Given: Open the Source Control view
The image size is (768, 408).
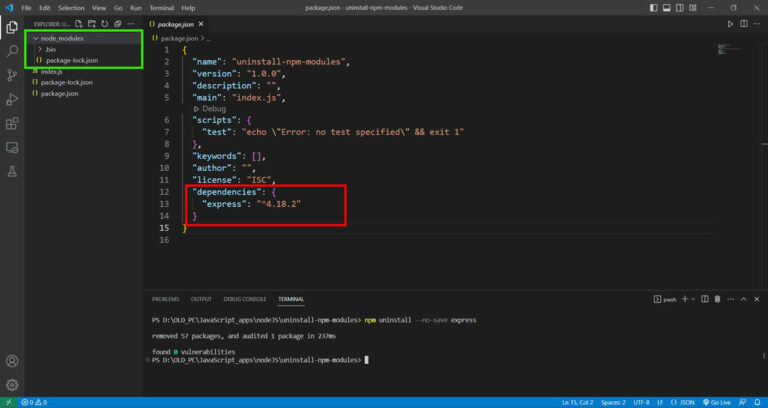Looking at the screenshot, I should tap(12, 74).
